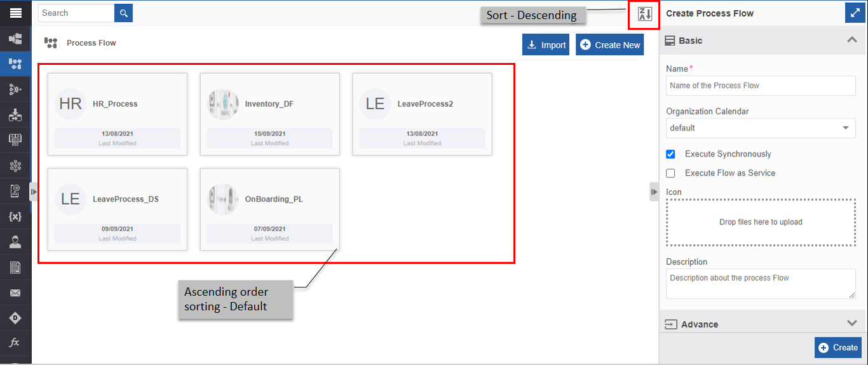The image size is (868, 365).
Task: Collapse the left sidebar handle arrow
Action: [34, 191]
